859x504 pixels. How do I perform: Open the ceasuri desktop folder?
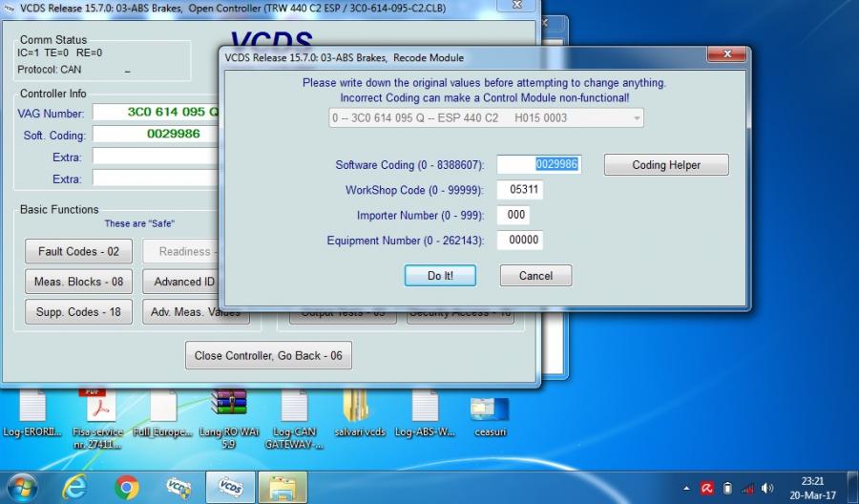click(x=489, y=409)
